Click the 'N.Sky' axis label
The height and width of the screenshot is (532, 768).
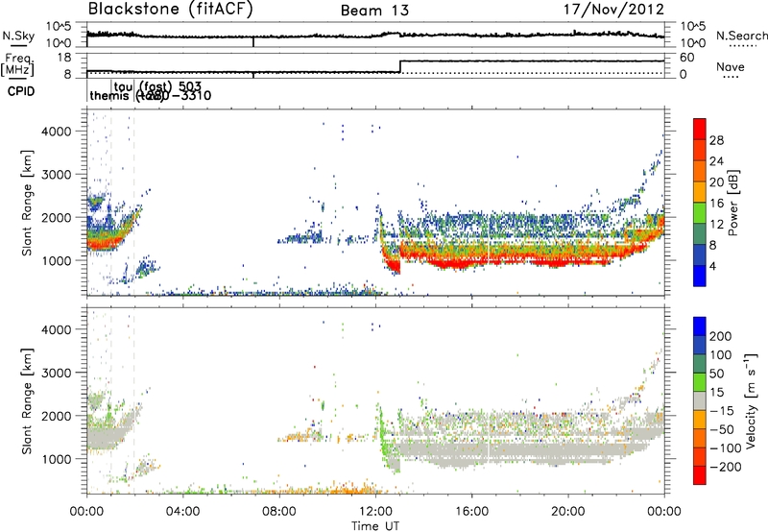(x=18, y=36)
